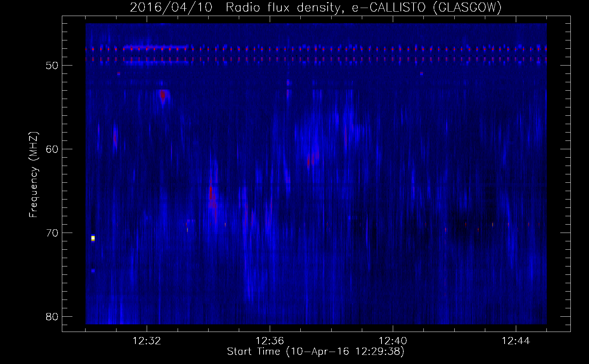The image size is (589, 364).
Task: Click the 60 frequency tick label
Action: (52, 149)
